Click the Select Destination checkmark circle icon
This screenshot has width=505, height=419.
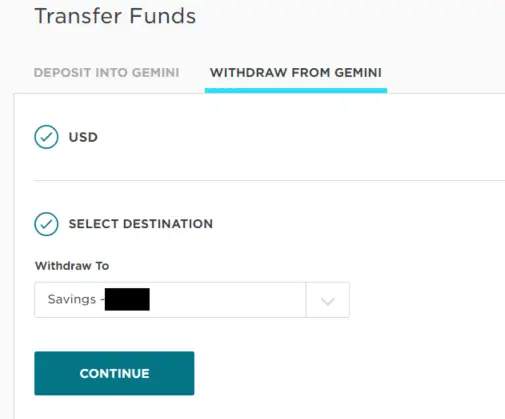coord(46,224)
